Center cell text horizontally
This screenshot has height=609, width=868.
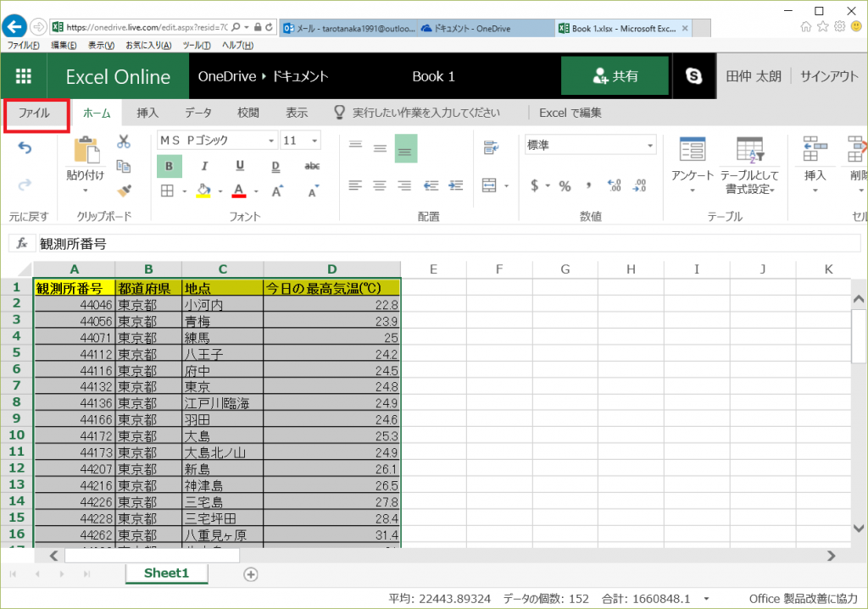pos(379,185)
